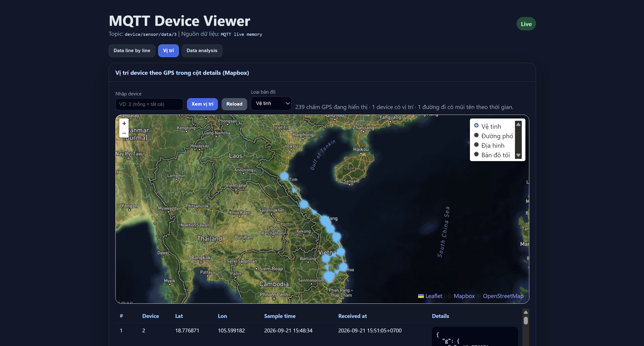Click the table scrollbar up arrow
Image resolution: width=644 pixels, height=346 pixels.
coord(526,312)
